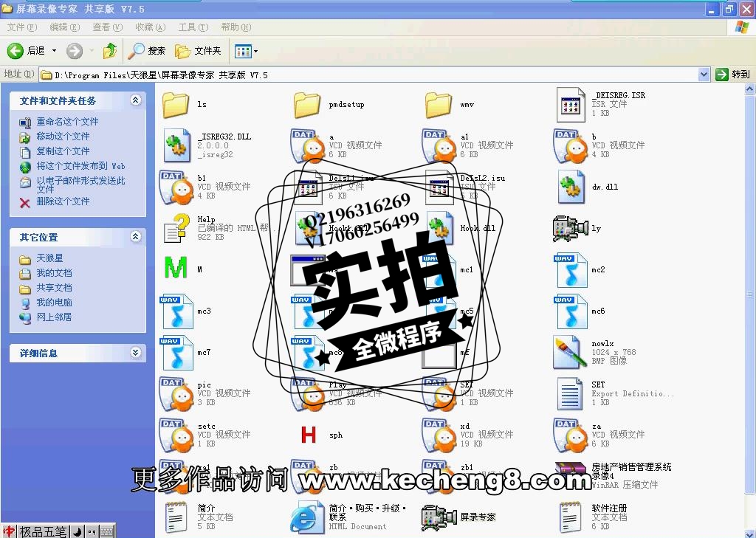The width and height of the screenshot is (756, 538).
Task: Select the _ISREG32.DLL file icon
Action: 177,145
